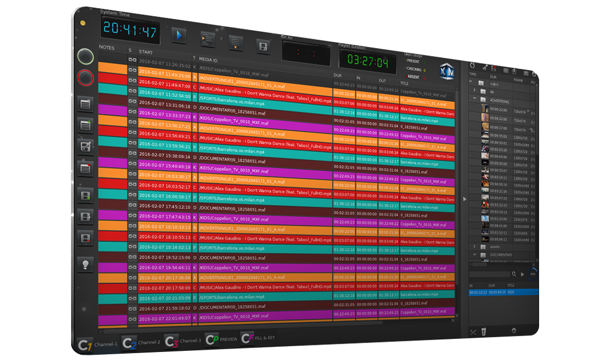
Task: Open the PREVIEW channel tab
Action: click(x=221, y=339)
